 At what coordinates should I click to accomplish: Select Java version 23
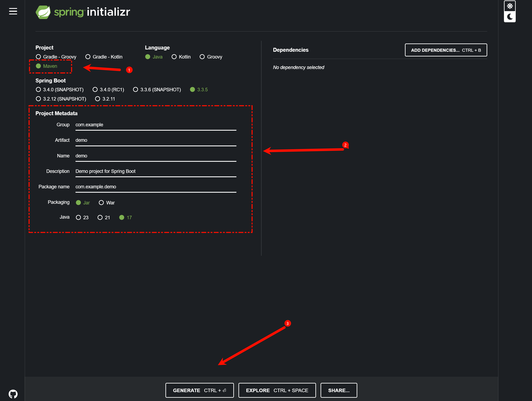click(x=82, y=217)
